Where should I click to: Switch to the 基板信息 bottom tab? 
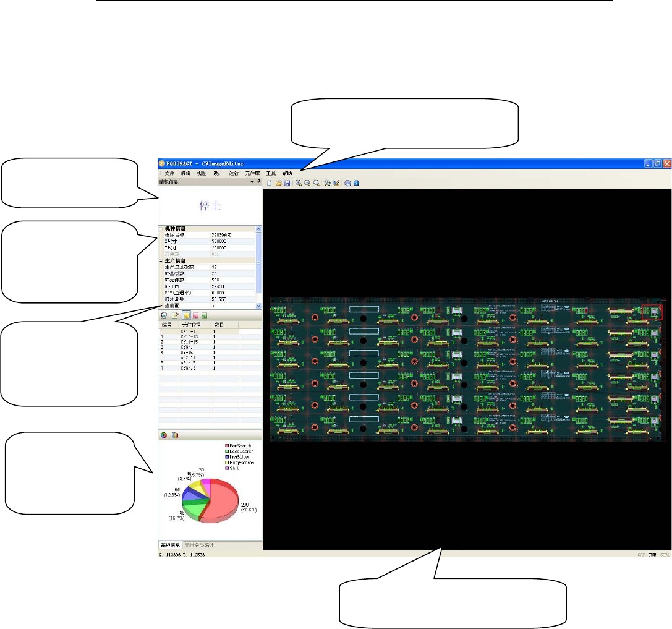[x=171, y=546]
